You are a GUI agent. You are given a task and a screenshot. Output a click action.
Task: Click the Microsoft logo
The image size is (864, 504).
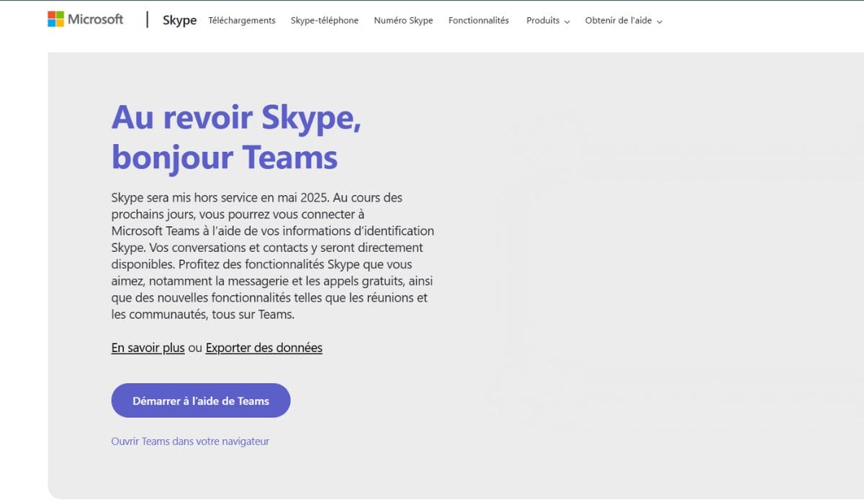point(84,19)
